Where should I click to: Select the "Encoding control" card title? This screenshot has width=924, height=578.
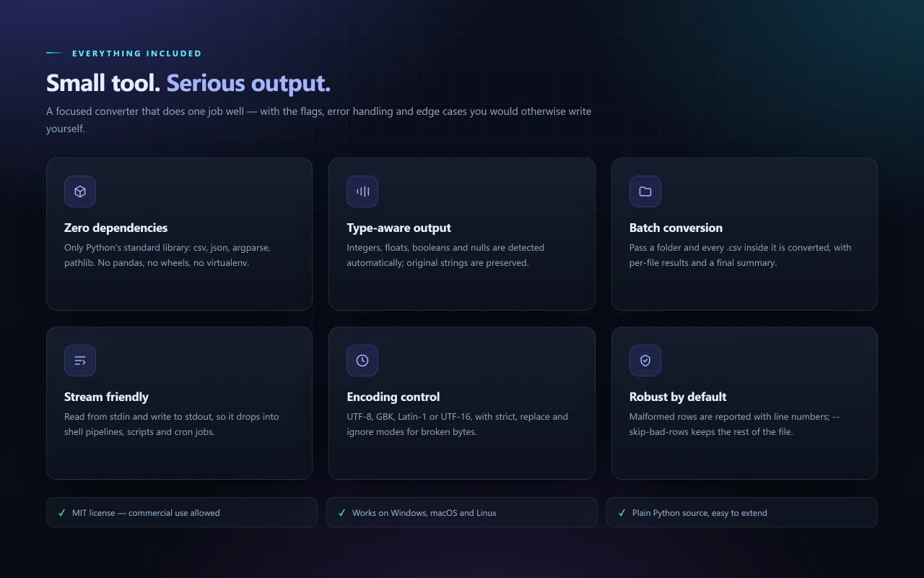[393, 397]
